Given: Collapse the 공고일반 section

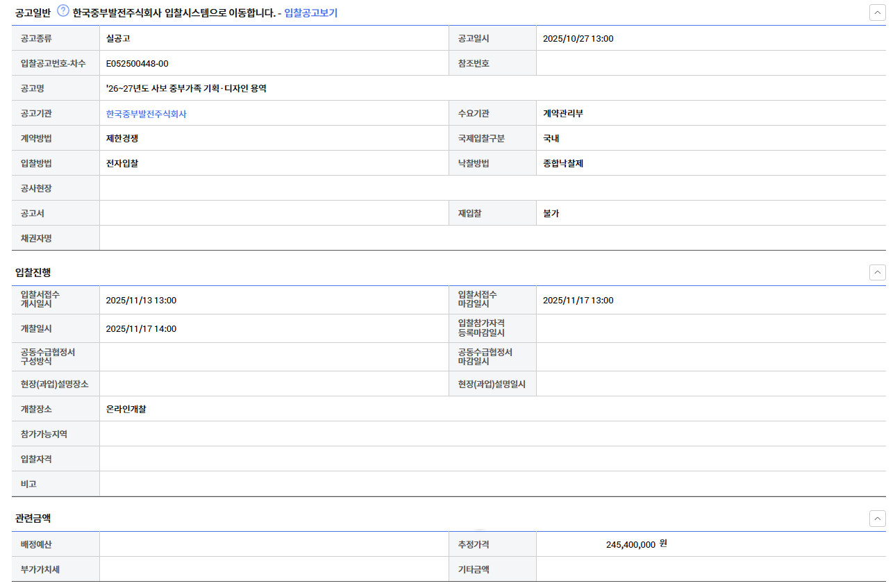Looking at the screenshot, I should [877, 12].
